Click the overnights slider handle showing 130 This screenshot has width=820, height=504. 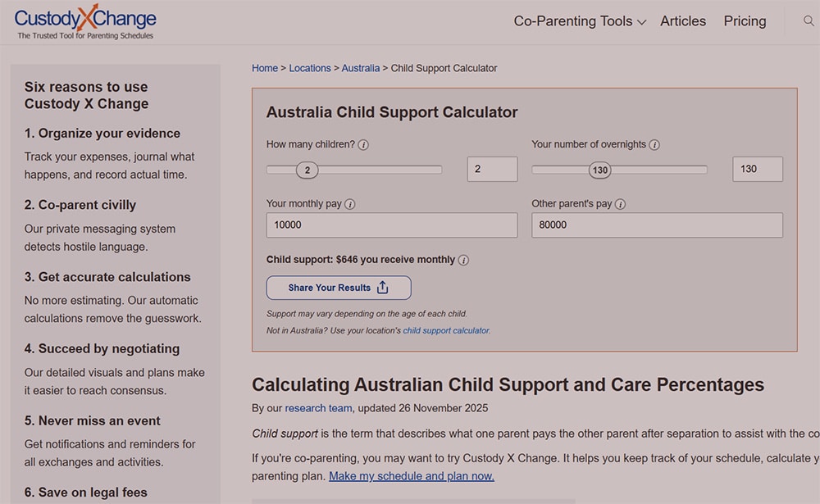(x=599, y=170)
